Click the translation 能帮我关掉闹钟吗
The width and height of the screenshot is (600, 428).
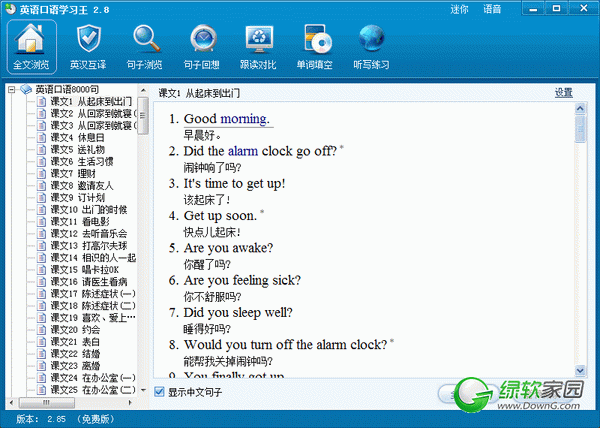click(228, 361)
